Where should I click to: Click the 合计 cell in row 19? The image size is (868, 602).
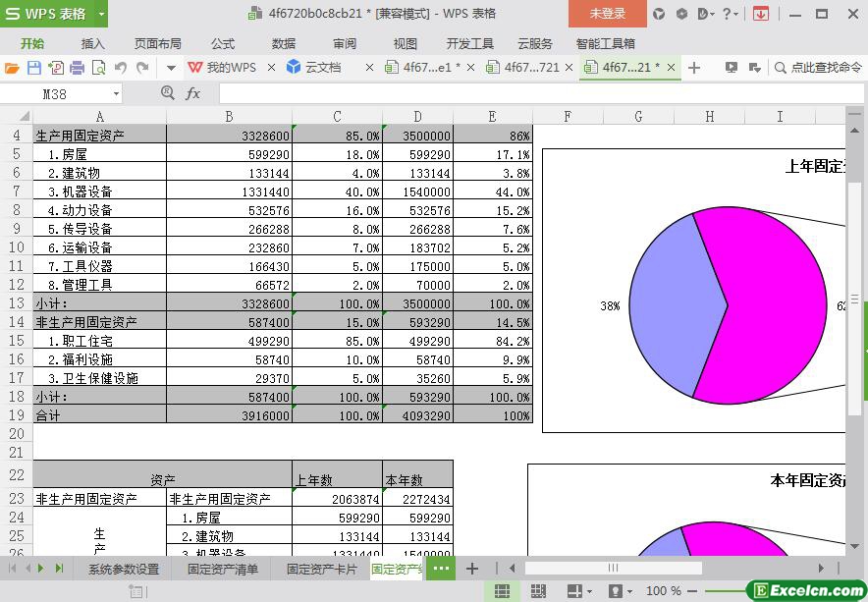click(x=99, y=415)
